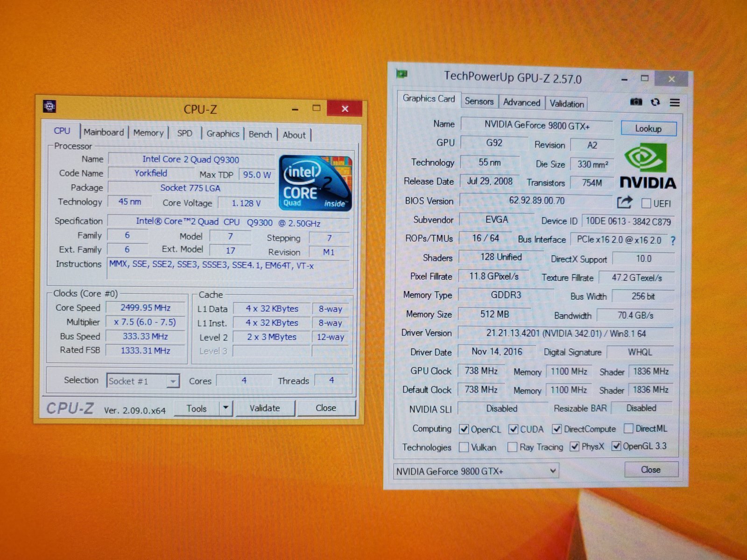Viewport: 747px width, 560px height.
Task: Click the Core Speed value 2499.95 MHz
Action: coord(146,308)
